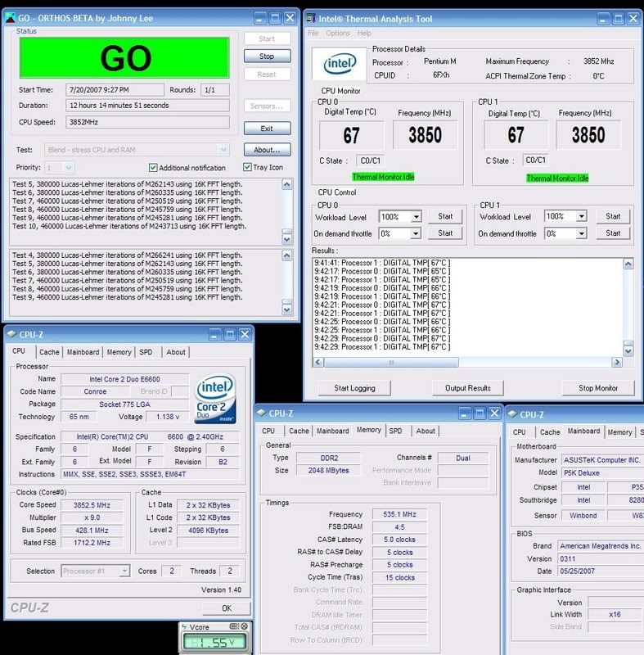The image size is (644, 655).
Task: Click the Vcore 1.55 V display
Action: point(214,643)
